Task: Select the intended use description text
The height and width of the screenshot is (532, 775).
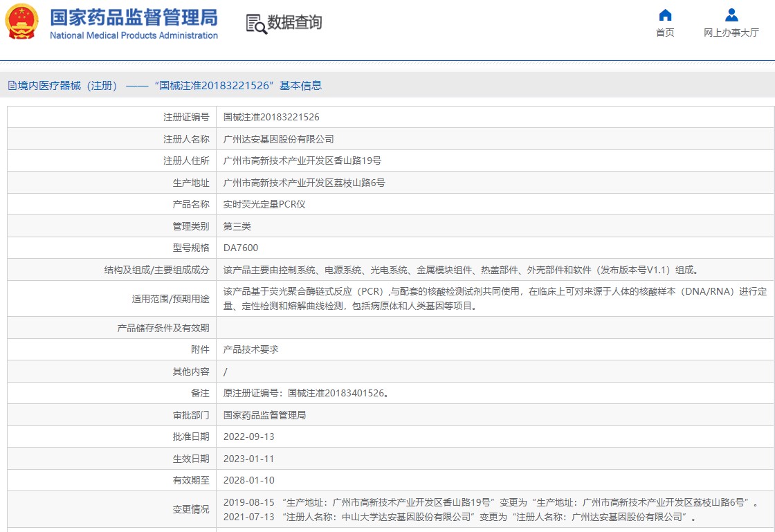Action: tap(495, 299)
